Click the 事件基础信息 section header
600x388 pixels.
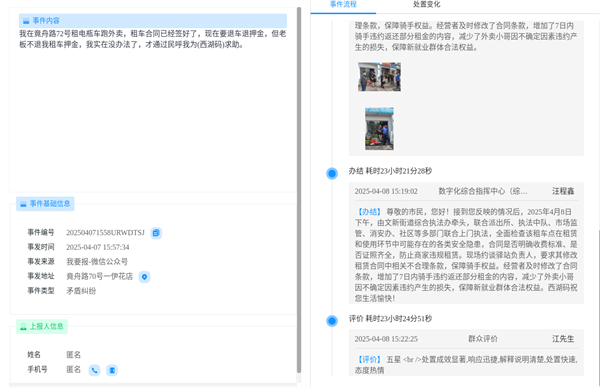(45, 204)
